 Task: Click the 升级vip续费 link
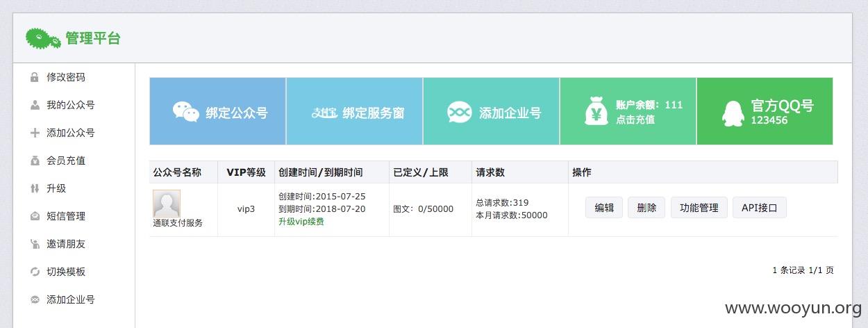click(301, 222)
